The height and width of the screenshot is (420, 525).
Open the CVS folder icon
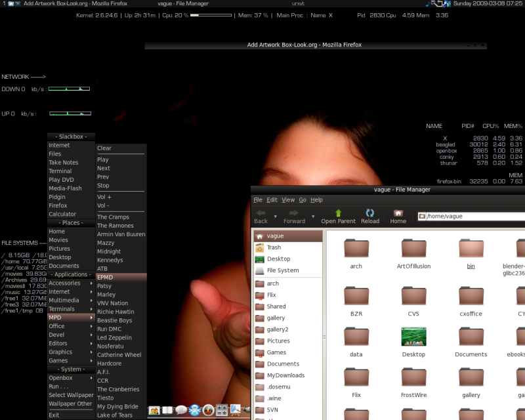pyautogui.click(x=414, y=295)
